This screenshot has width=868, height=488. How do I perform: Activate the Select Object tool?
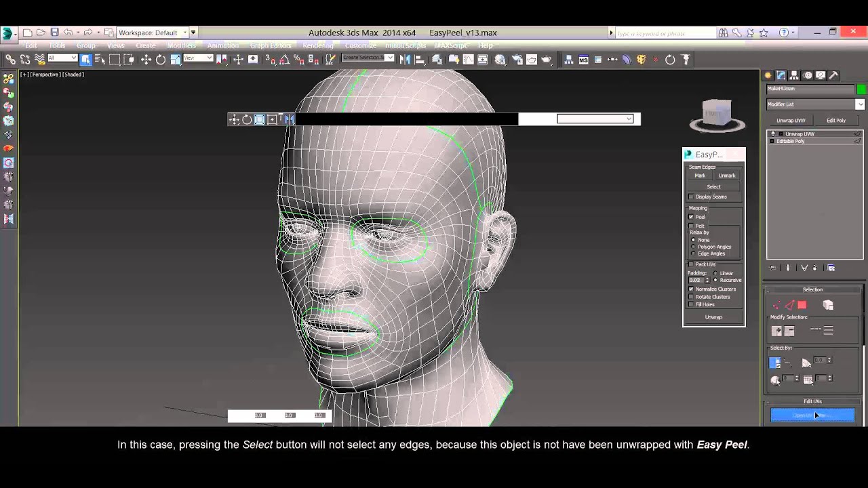86,60
